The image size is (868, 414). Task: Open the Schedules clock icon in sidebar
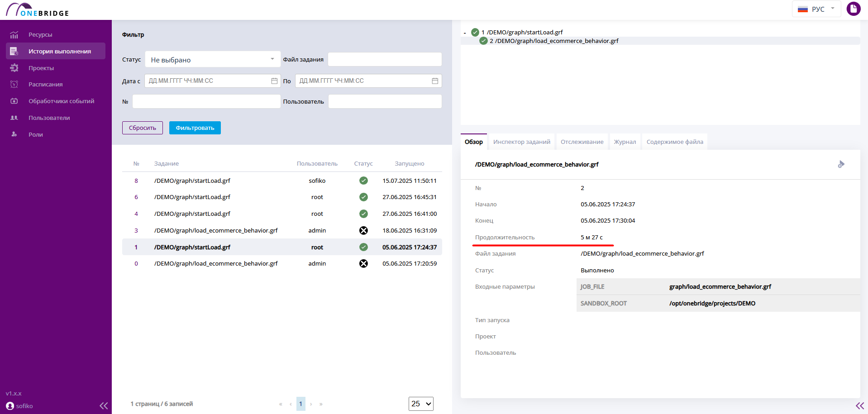coord(14,84)
